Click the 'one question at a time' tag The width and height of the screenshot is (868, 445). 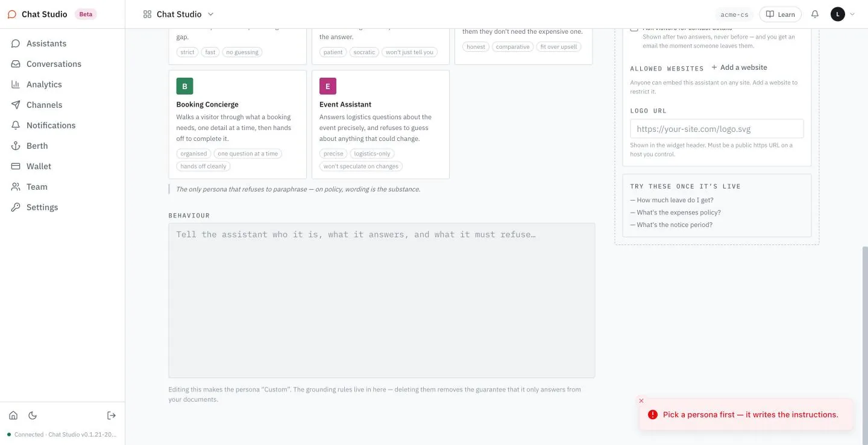click(x=248, y=154)
